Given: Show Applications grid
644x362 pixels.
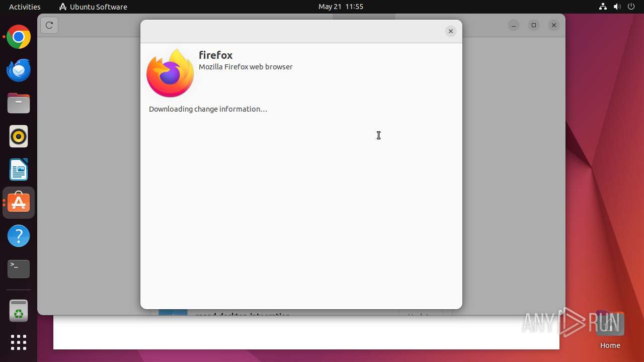Looking at the screenshot, I should click(x=19, y=342).
